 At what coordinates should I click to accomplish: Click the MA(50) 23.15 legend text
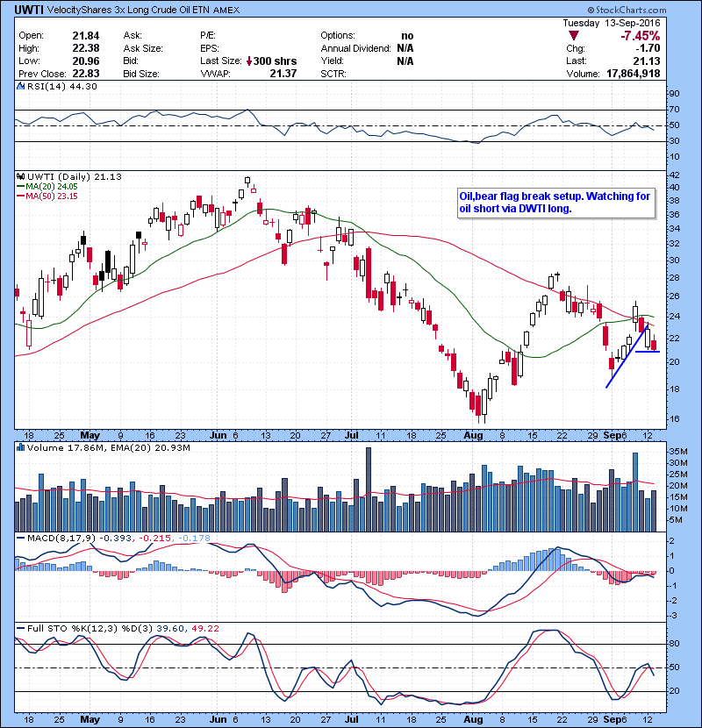coord(51,196)
